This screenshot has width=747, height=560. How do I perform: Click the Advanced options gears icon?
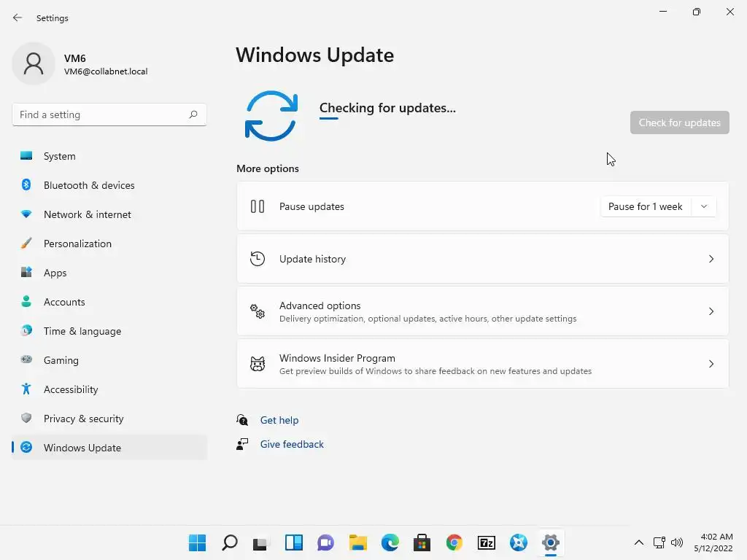[258, 311]
